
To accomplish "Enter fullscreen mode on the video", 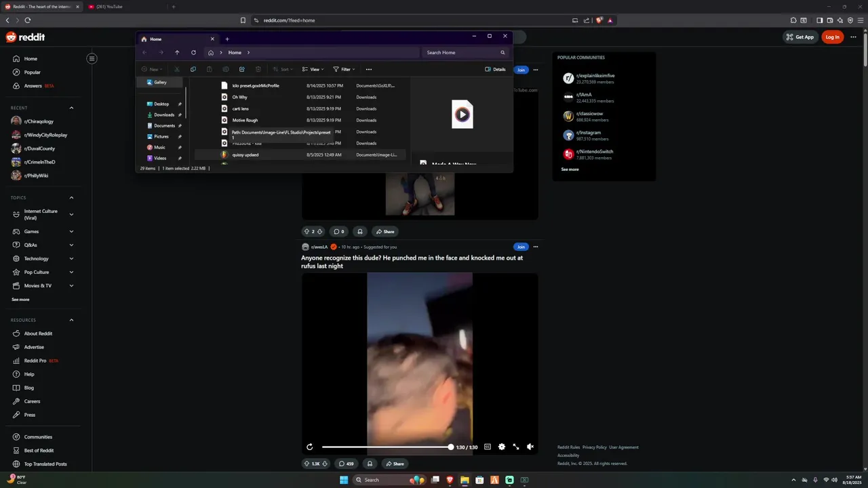I will 516,447.
